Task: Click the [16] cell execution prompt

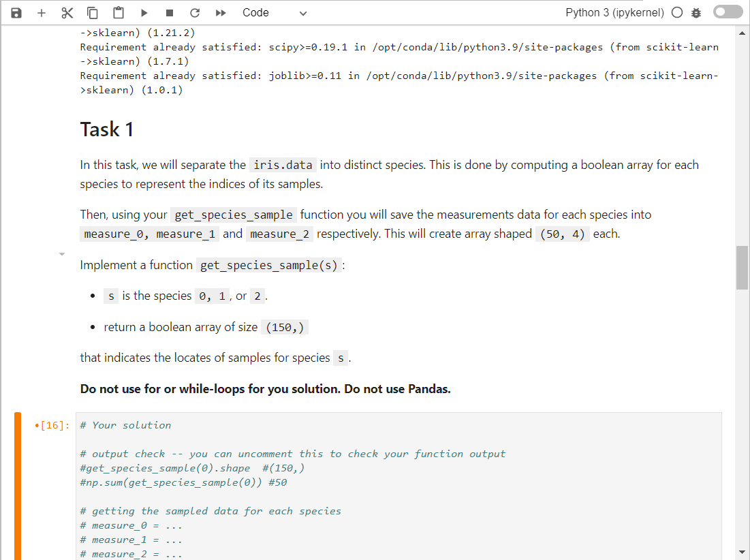Action: (52, 425)
